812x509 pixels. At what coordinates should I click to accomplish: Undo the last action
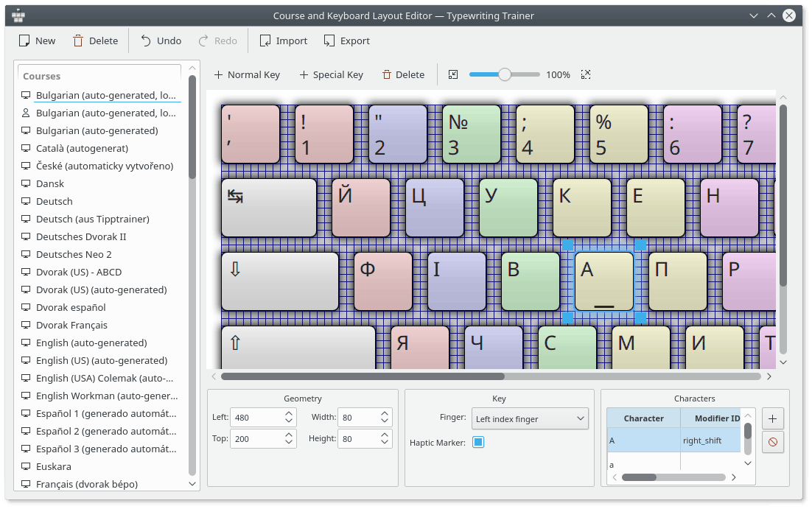tap(161, 41)
